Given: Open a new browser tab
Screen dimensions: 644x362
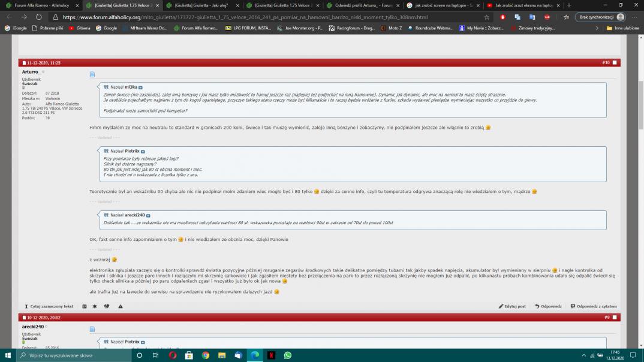Looking at the screenshot, I should point(569,5).
